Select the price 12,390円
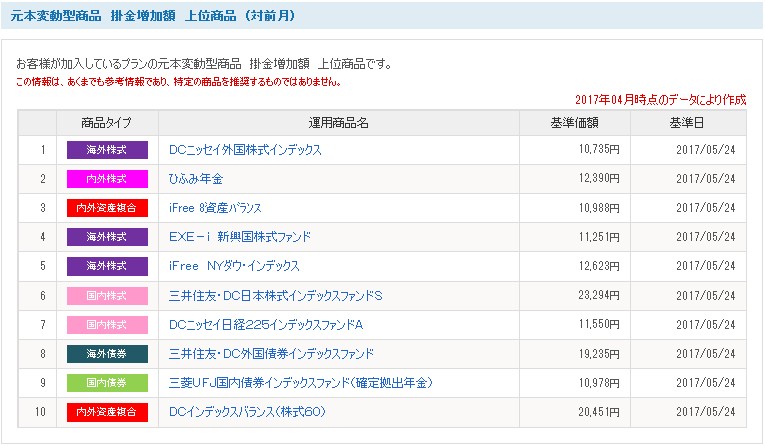The height and width of the screenshot is (446, 765). pos(599,179)
